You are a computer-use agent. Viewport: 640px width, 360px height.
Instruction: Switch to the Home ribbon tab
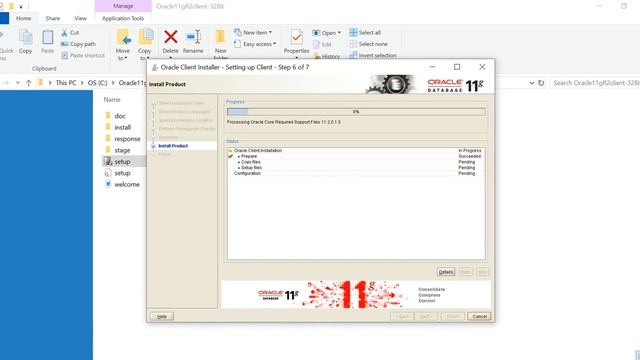click(x=23, y=18)
